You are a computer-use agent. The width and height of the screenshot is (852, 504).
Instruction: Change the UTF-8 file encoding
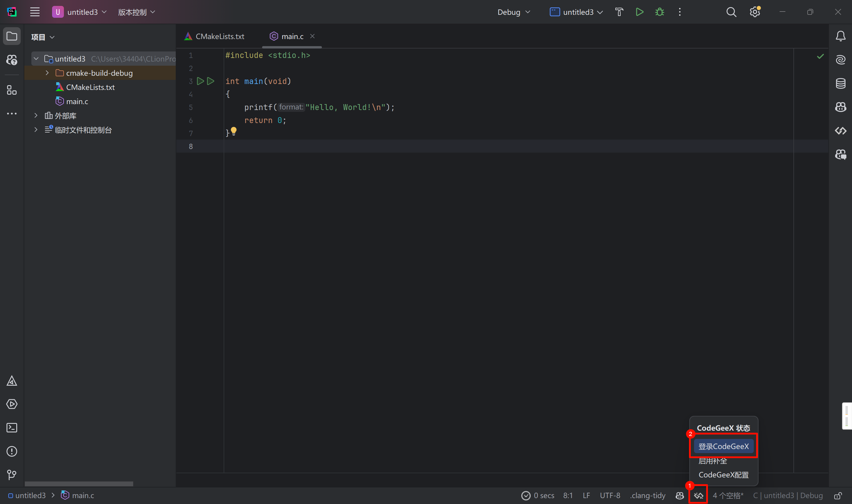610,495
